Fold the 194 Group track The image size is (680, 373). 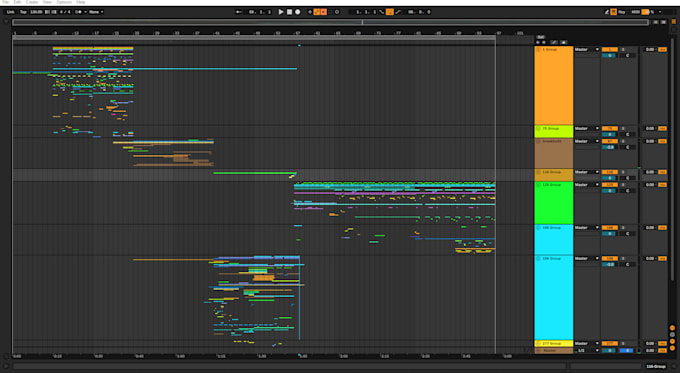coord(538,258)
